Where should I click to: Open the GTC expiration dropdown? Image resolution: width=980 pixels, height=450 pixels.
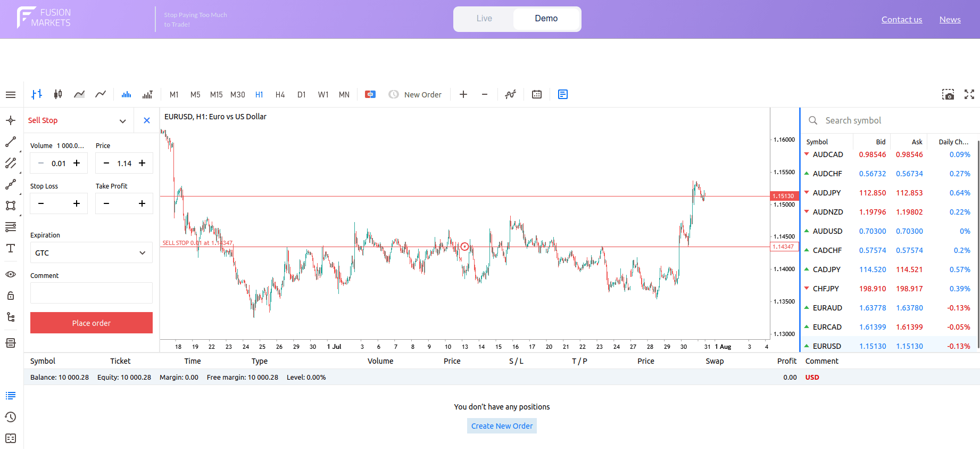click(x=92, y=252)
